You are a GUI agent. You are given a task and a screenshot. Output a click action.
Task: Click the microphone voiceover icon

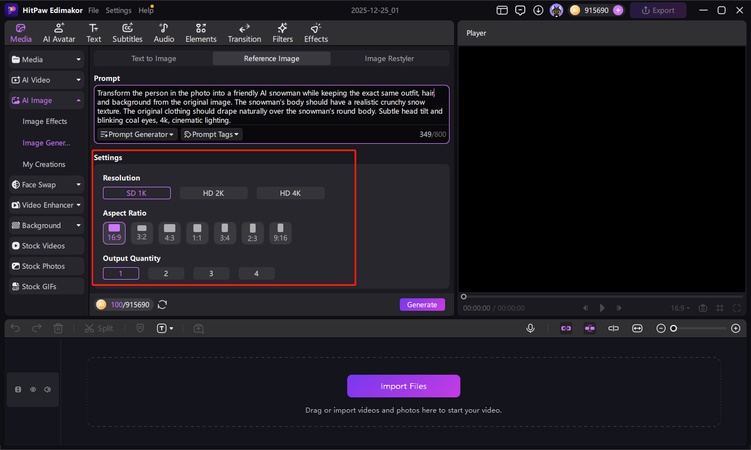click(531, 328)
